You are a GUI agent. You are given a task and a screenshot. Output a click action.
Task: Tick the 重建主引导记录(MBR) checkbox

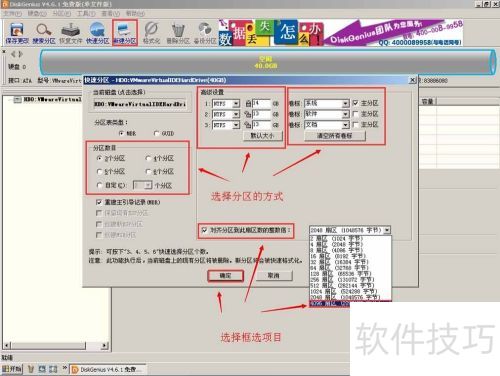coord(99,202)
